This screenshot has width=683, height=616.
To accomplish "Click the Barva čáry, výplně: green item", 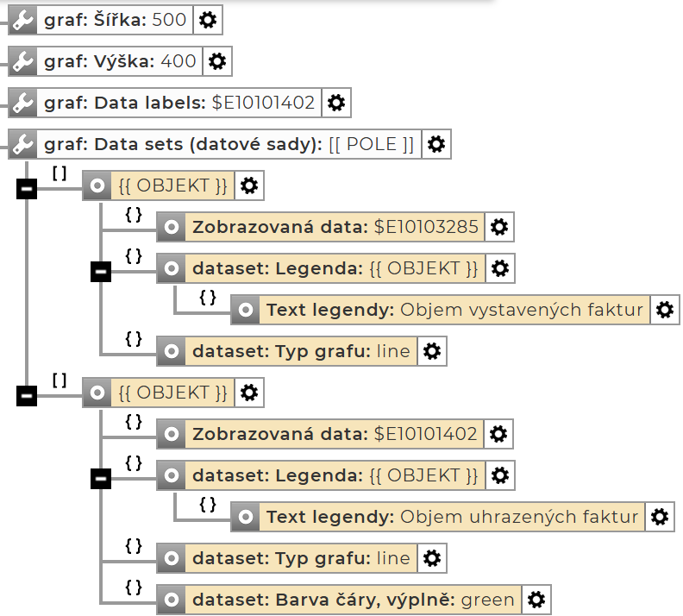I will (x=353, y=600).
